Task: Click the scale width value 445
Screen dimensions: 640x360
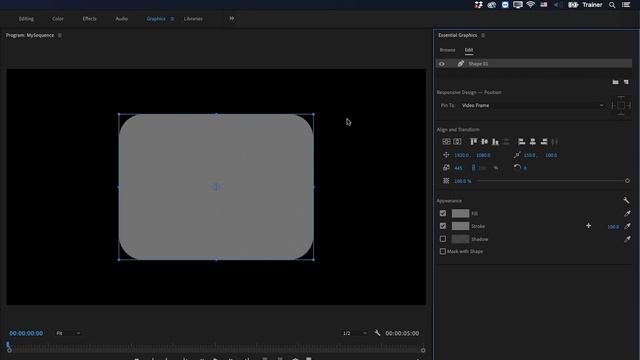Action: [458, 168]
